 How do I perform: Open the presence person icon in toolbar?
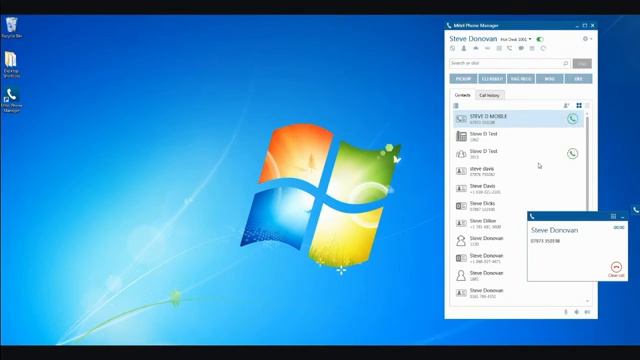coord(464,49)
